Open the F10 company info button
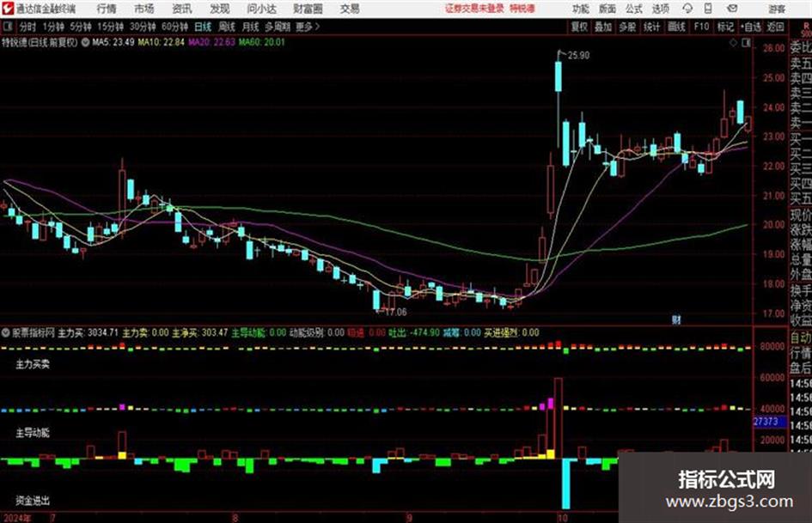 (x=701, y=27)
